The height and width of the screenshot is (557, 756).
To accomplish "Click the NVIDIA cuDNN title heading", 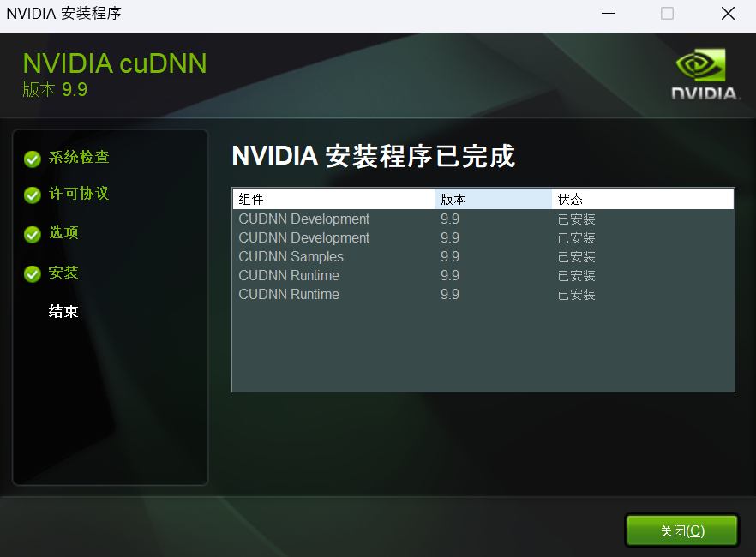I will pos(115,63).
